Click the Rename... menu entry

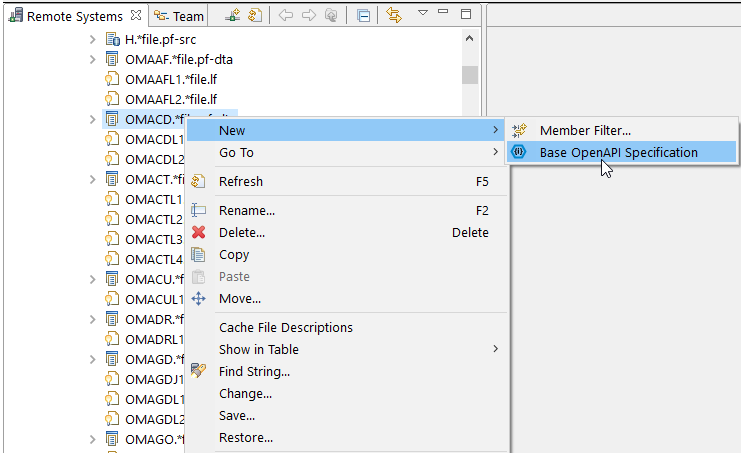pos(247,210)
